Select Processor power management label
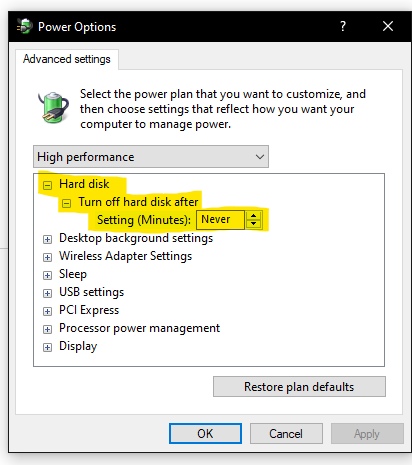This screenshot has width=412, height=465. point(140,328)
